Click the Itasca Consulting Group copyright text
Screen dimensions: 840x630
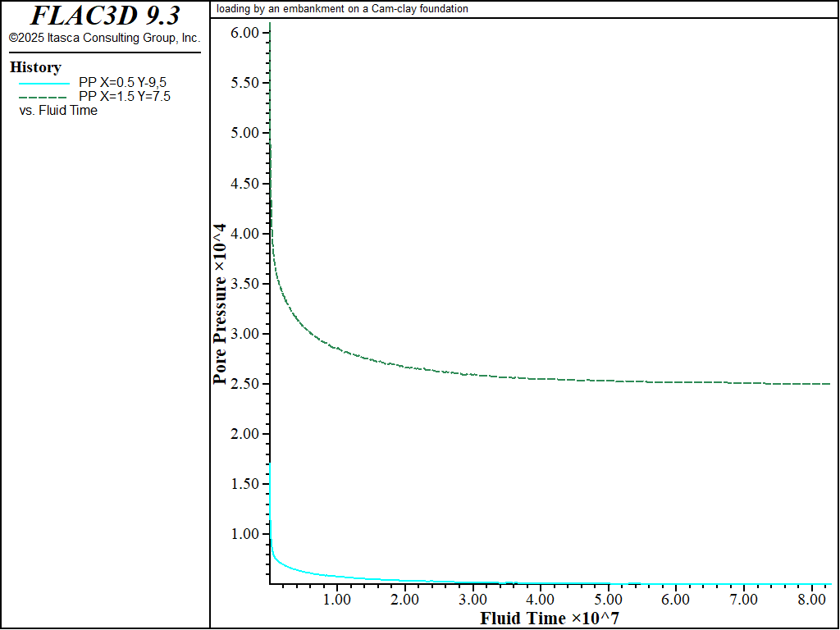[104, 39]
